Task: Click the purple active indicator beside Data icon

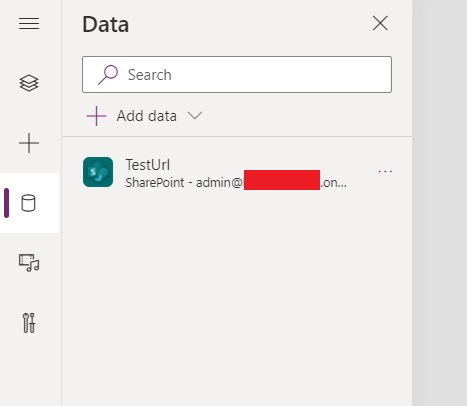Action: tap(6, 203)
